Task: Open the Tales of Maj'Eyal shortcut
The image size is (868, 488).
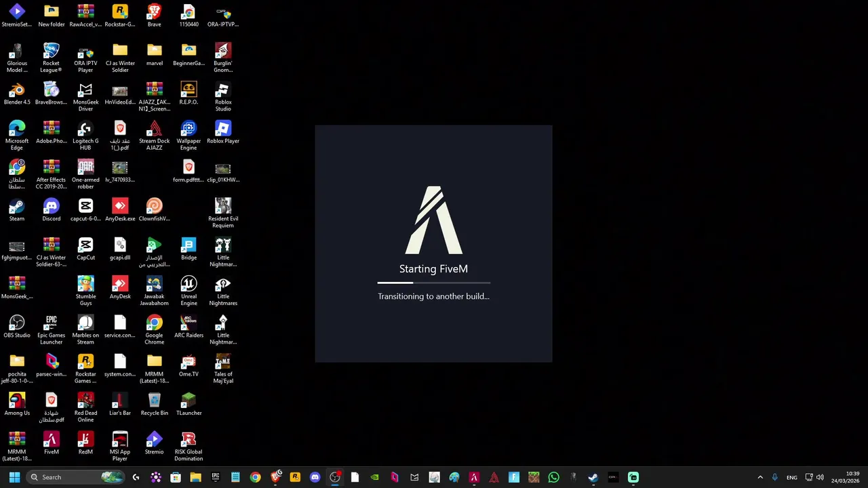Action: (223, 369)
